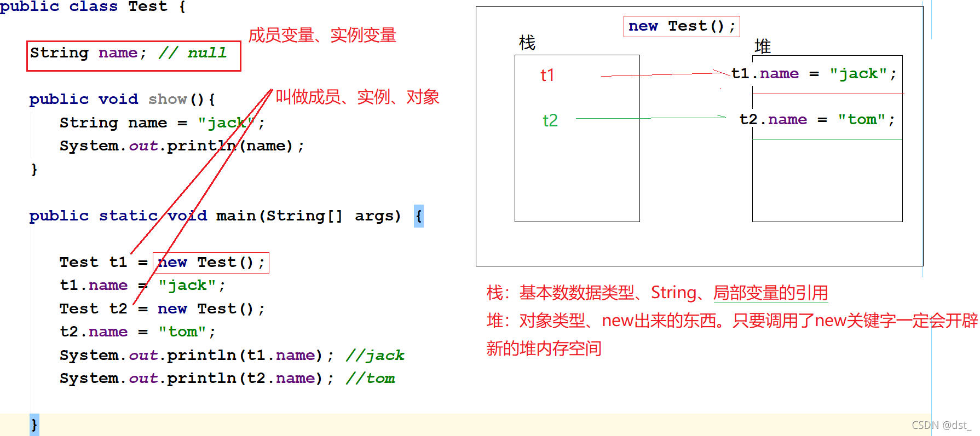Click the green 't2' label in stack box
This screenshot has height=436, width=980.
click(x=550, y=120)
